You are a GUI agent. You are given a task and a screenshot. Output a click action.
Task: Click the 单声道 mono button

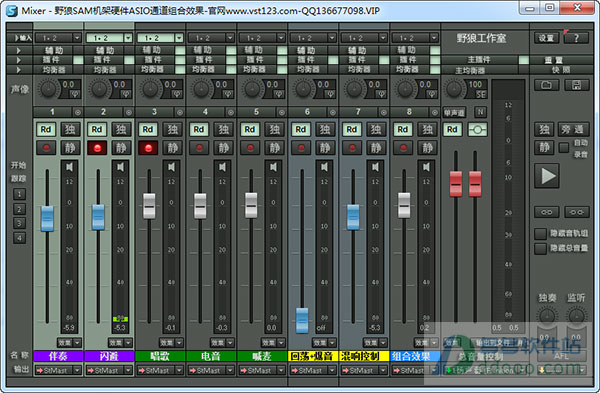[x=454, y=113]
